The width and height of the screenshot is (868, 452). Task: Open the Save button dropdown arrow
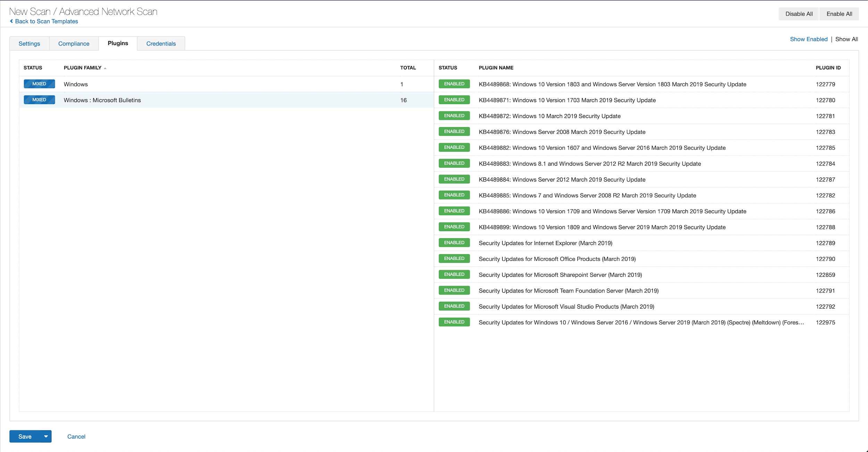(x=45, y=436)
